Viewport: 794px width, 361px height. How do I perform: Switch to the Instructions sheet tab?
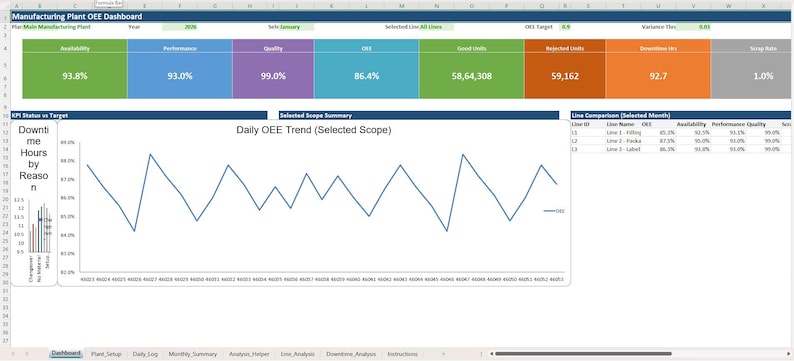click(x=403, y=354)
